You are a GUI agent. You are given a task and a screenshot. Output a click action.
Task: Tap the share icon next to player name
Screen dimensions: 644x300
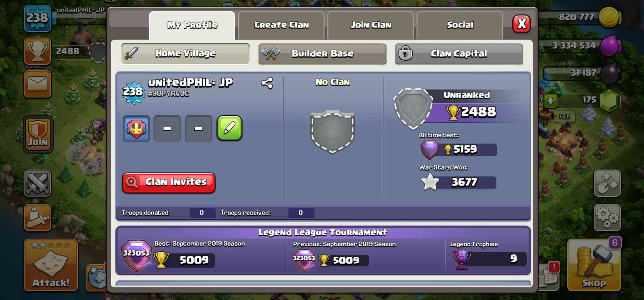click(267, 83)
